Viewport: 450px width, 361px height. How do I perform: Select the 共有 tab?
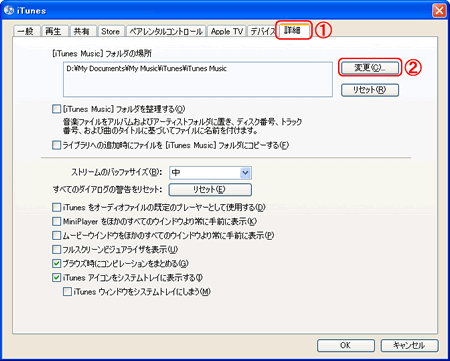pos(83,31)
